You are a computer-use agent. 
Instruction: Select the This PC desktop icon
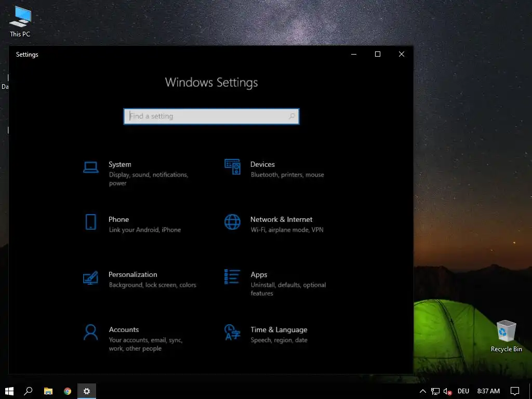pyautogui.click(x=20, y=21)
